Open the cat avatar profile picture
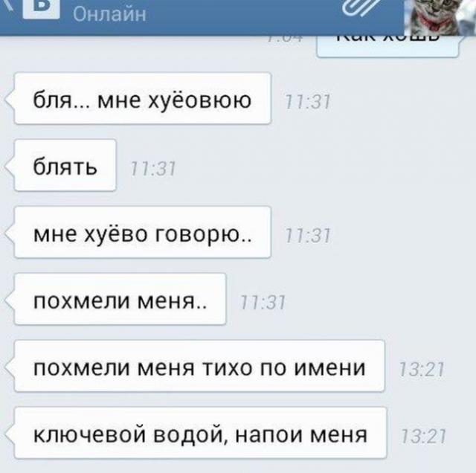476x473 pixels. click(x=440, y=18)
